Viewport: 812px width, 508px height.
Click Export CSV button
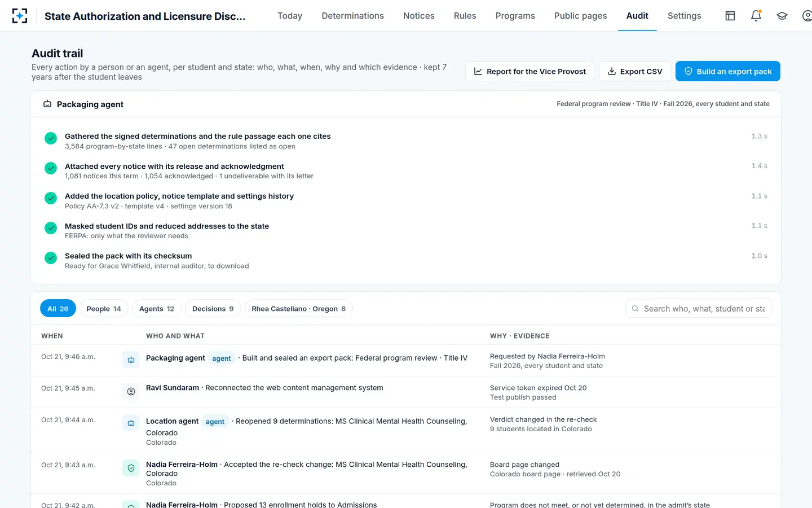coord(634,71)
